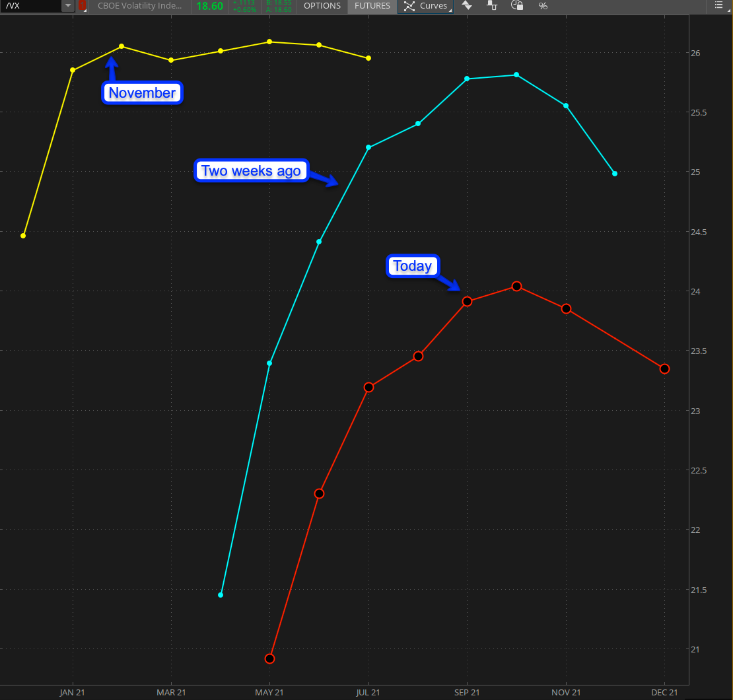Select the red Dec 21 curve data point
This screenshot has height=700, width=733.
(664, 368)
